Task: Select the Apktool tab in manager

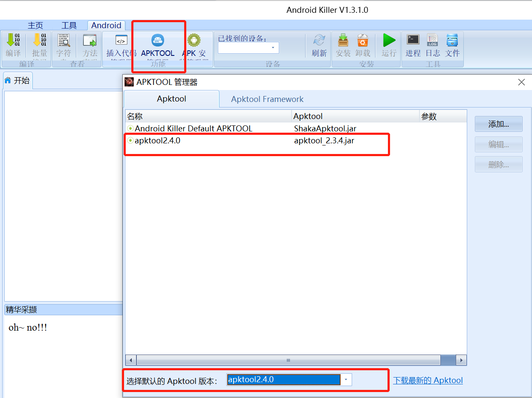Action: pyautogui.click(x=171, y=99)
